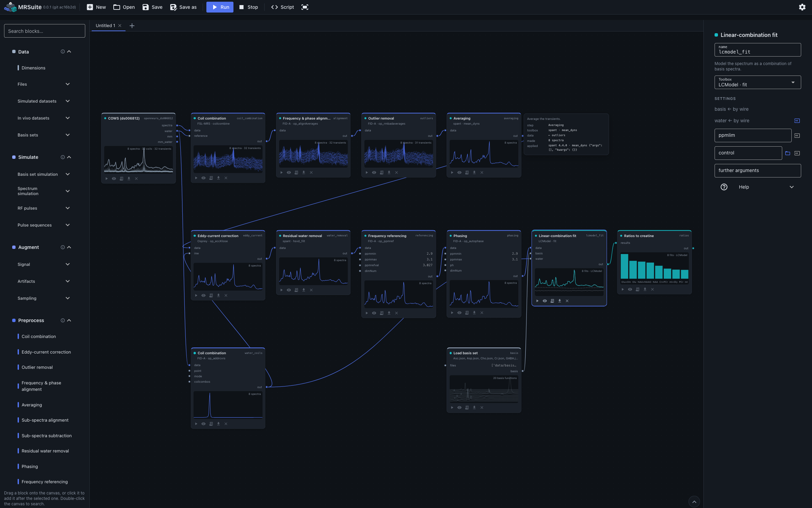Add Residual water removal from sidebar list
812x508 pixels.
[45, 451]
